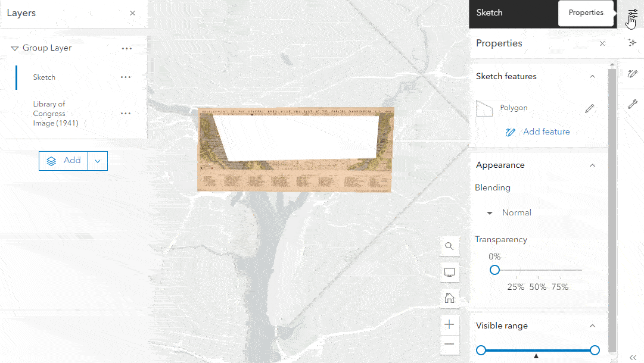The height and width of the screenshot is (363, 644).
Task: Click the Polygon geometry symbol thumbnail
Action: click(x=486, y=108)
